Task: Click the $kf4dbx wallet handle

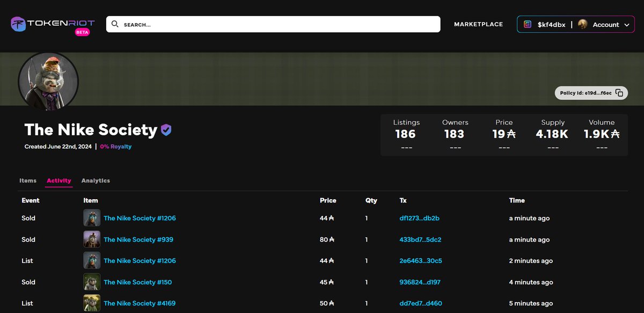Action: click(x=551, y=25)
